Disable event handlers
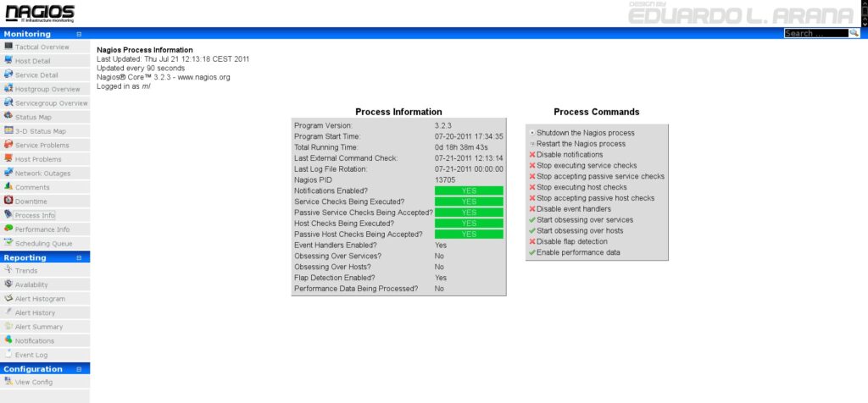 coord(574,209)
